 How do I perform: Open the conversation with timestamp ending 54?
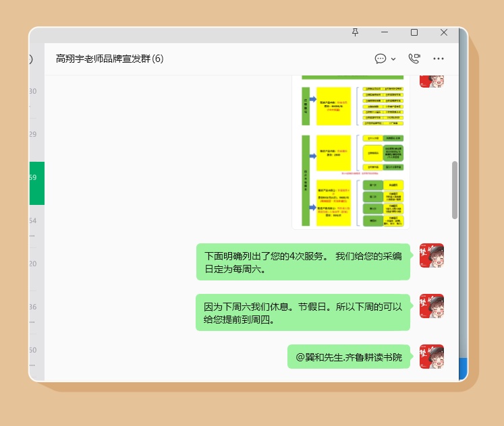click(x=36, y=226)
